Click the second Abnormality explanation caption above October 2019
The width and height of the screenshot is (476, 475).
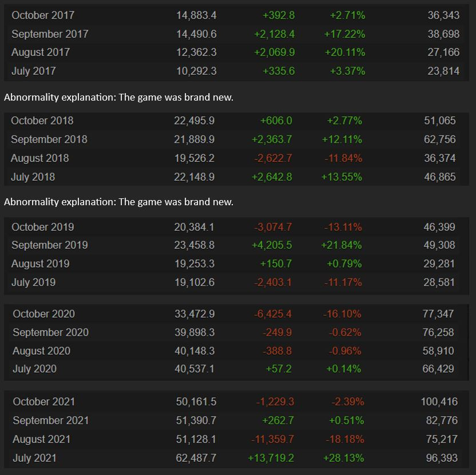click(118, 202)
